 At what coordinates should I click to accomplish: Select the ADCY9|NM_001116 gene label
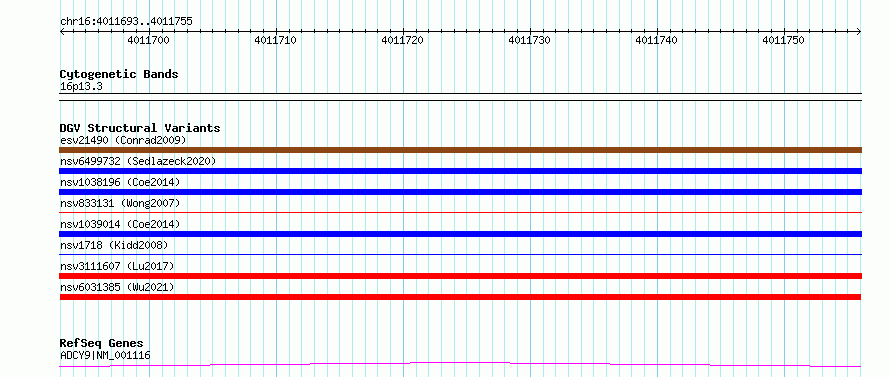(x=105, y=355)
